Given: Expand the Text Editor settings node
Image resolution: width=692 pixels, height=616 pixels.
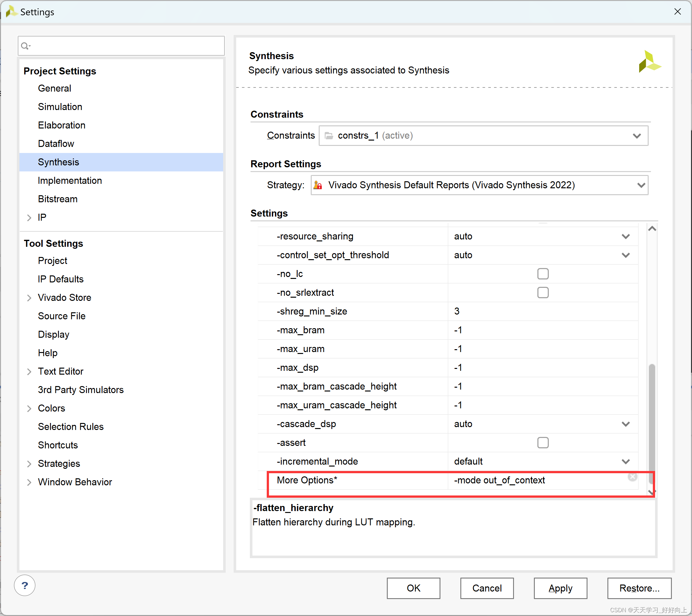Looking at the screenshot, I should (x=29, y=372).
